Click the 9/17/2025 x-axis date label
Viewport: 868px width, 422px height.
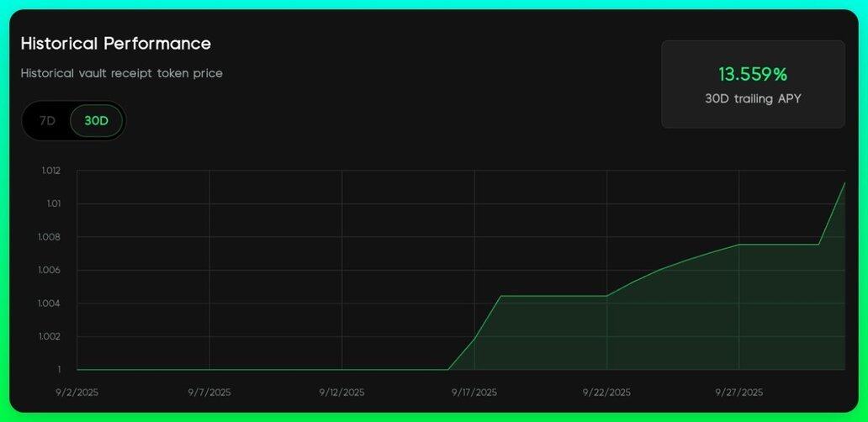pos(474,392)
